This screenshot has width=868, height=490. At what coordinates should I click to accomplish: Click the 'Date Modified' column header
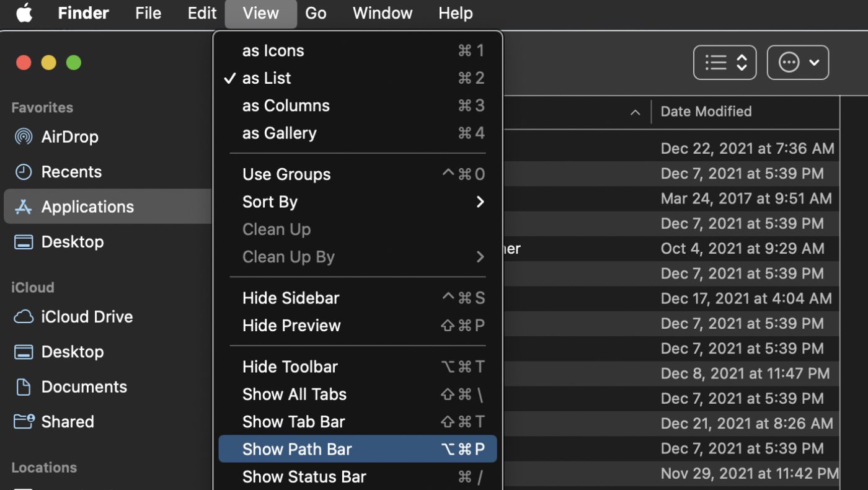(x=706, y=112)
